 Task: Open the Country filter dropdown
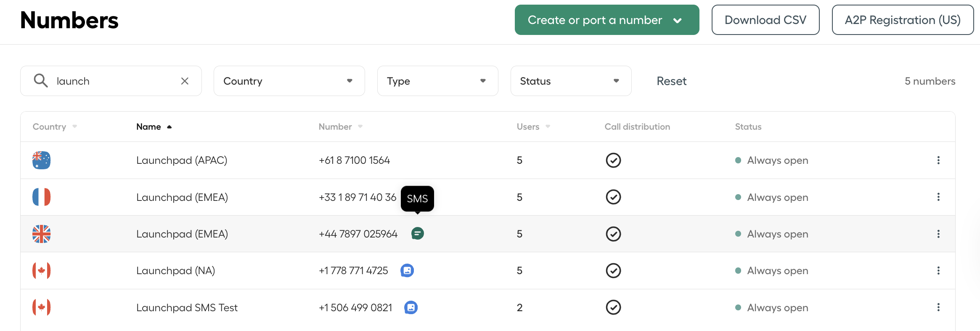coord(289,81)
